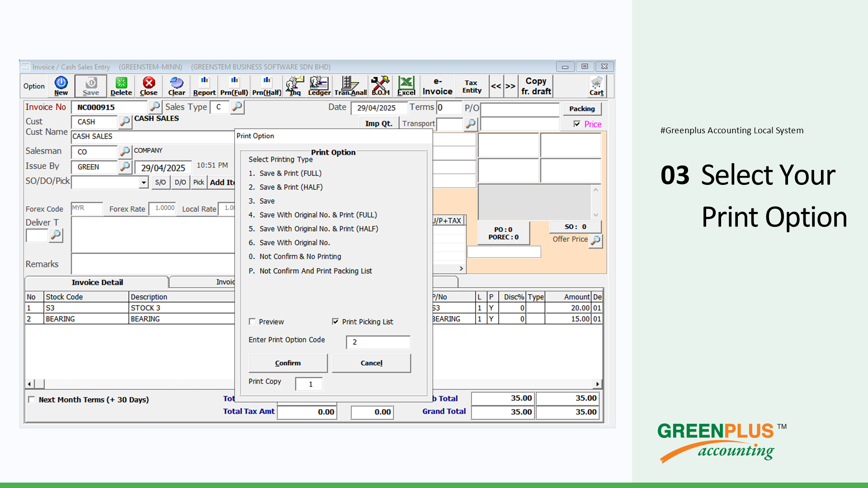Click the 20.00 amount cell
868x488 pixels.
[x=568, y=308]
